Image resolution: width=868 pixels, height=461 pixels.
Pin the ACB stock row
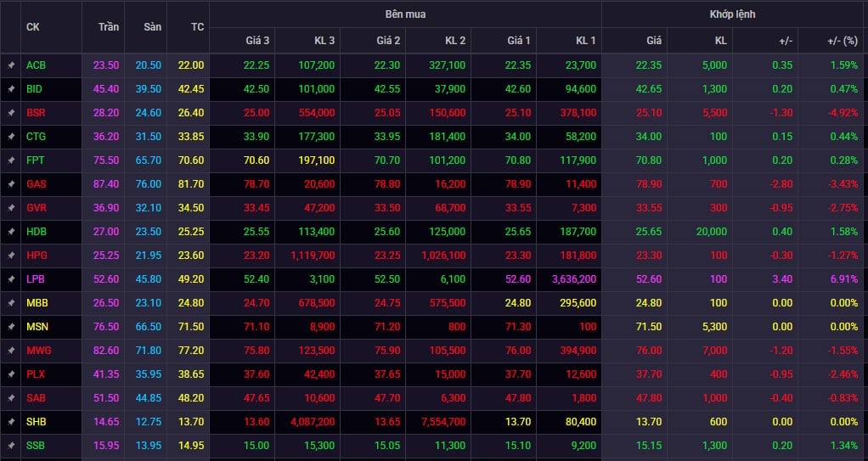pyautogui.click(x=10, y=65)
